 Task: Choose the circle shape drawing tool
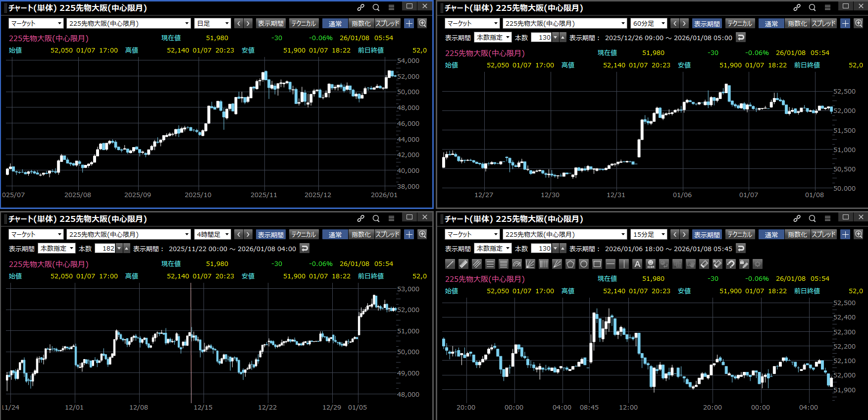584,264
